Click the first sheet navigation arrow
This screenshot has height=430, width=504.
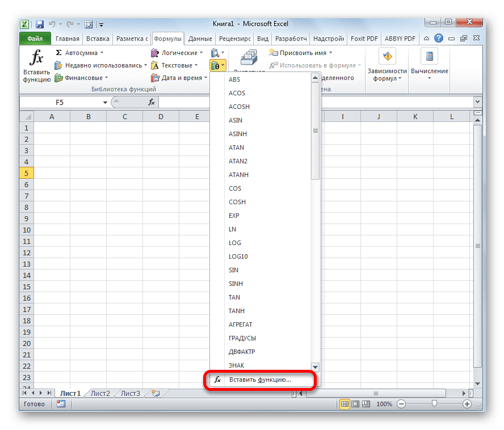click(25, 393)
